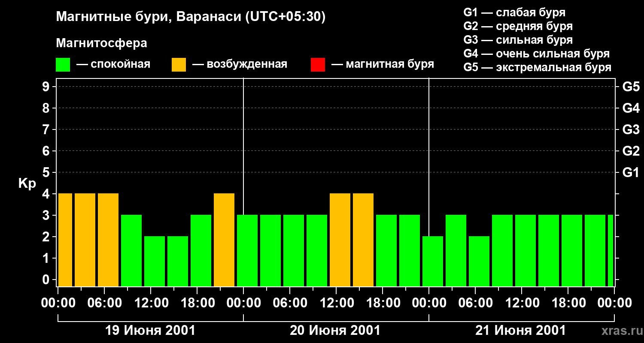Click the narrow last green bar ending 21 June
The width and height of the screenshot is (644, 343).
coord(611,251)
